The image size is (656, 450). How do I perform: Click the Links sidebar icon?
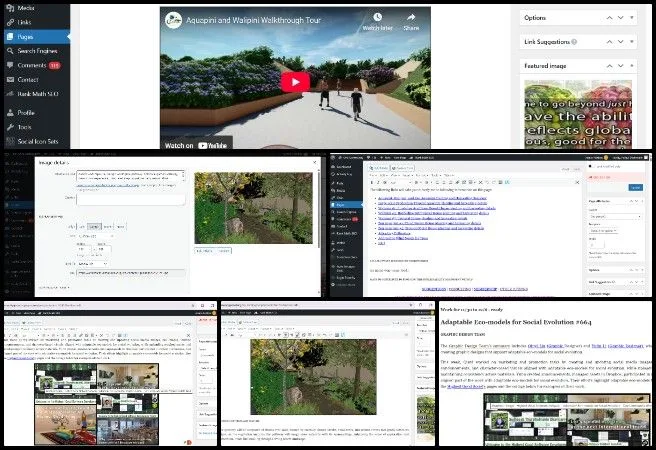[8, 22]
